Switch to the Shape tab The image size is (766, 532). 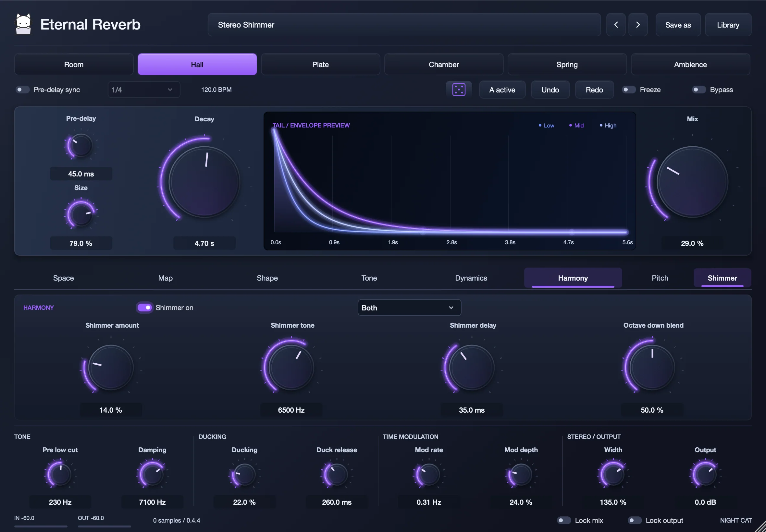(267, 278)
